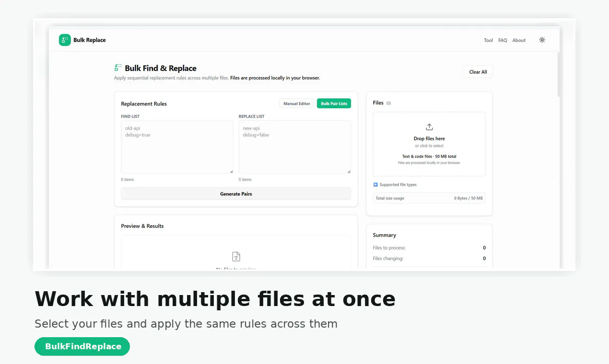Click the Preview & Results heading

(142, 226)
